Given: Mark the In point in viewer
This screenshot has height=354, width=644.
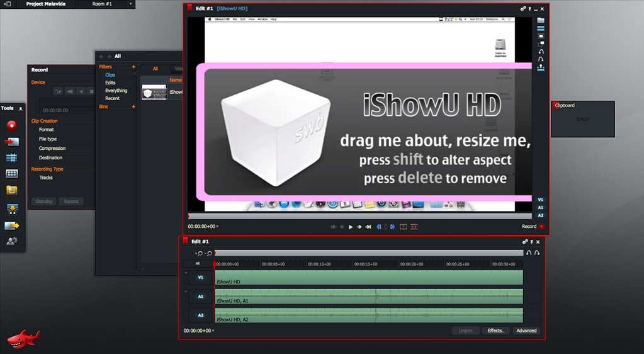Looking at the screenshot, I should pyautogui.click(x=379, y=227).
